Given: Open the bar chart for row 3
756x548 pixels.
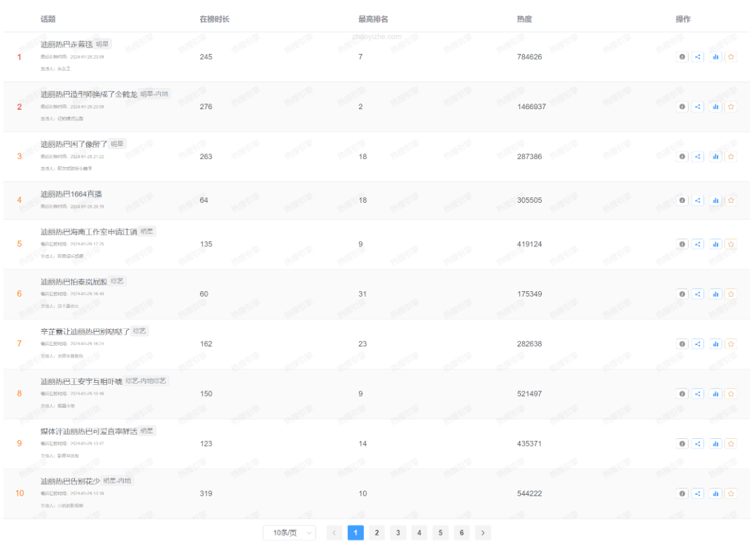Looking at the screenshot, I should [715, 157].
